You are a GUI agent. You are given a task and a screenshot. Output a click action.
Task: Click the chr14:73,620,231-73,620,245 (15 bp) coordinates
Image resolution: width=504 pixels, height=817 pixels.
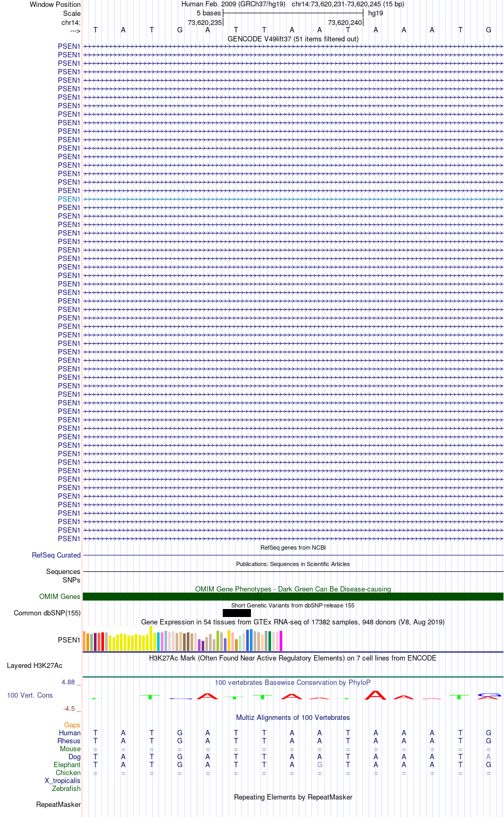(348, 4)
